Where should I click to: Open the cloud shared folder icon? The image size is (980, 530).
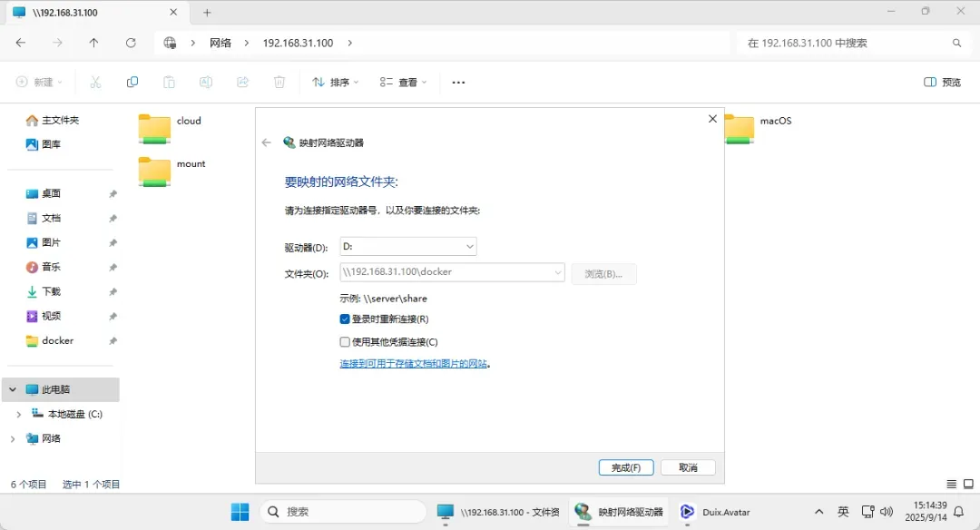click(155, 127)
